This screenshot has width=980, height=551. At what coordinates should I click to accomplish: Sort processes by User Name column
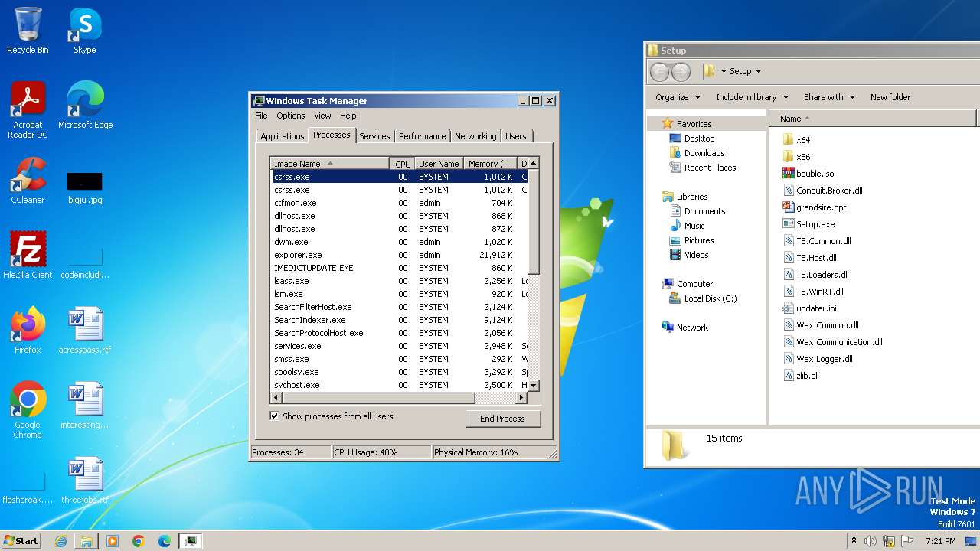(x=439, y=164)
